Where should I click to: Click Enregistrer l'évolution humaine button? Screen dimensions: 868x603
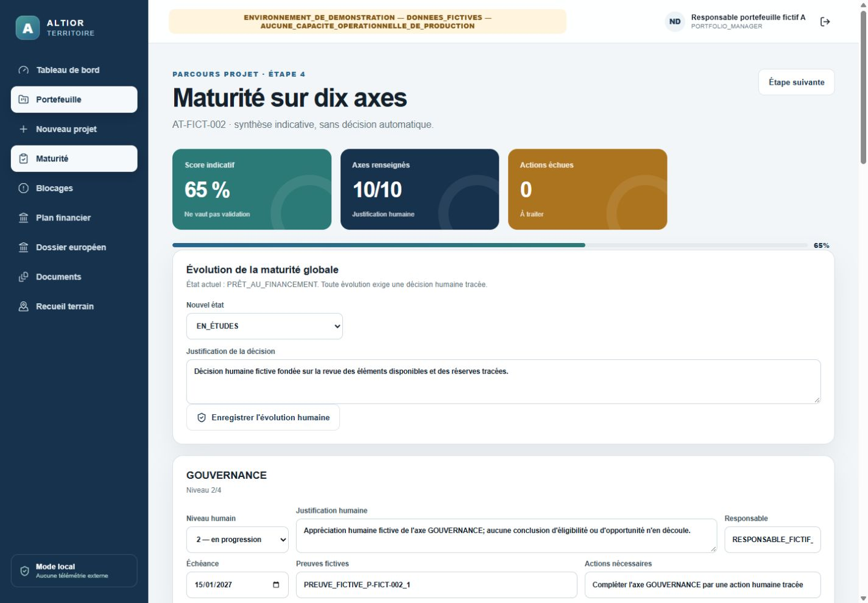point(263,417)
